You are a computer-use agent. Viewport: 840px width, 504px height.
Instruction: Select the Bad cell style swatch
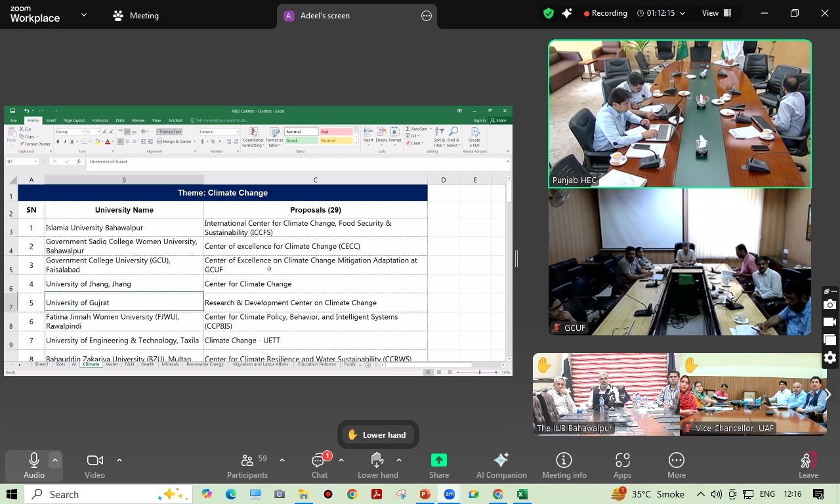pyautogui.click(x=336, y=132)
